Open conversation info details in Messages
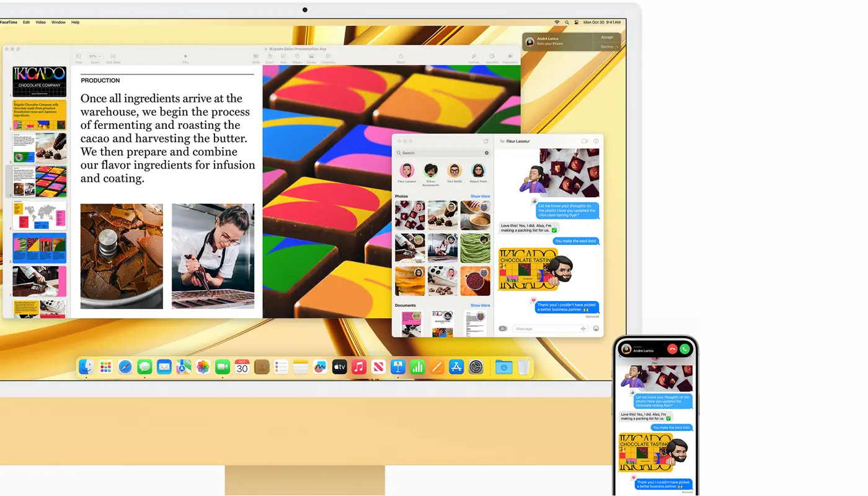 click(x=596, y=141)
